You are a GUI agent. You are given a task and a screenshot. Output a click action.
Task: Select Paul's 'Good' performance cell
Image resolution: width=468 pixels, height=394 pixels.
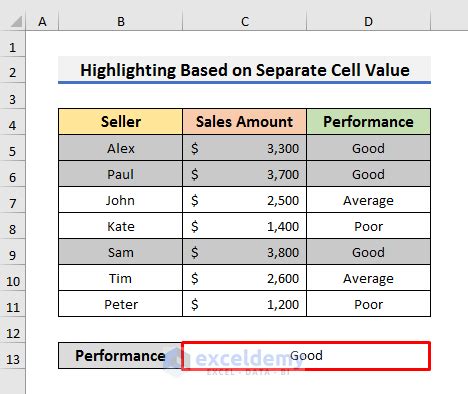click(x=369, y=174)
